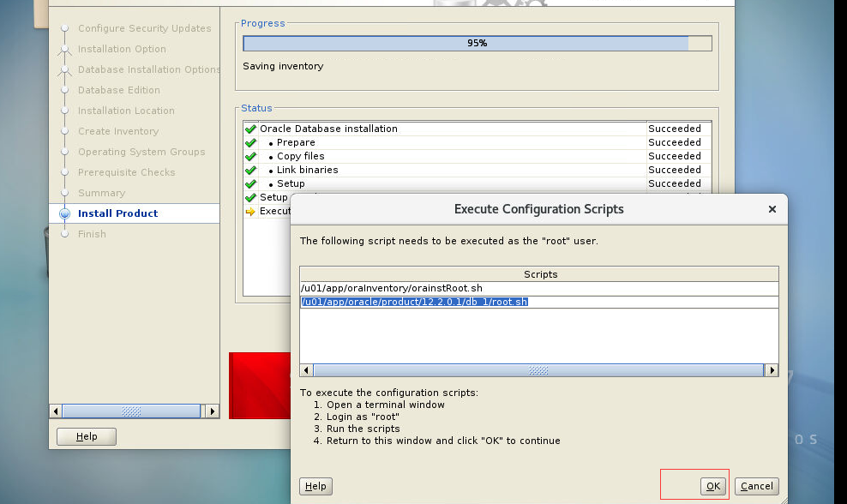The height and width of the screenshot is (504, 847).
Task: Select the db_1/root.sh script row
Action: click(x=539, y=302)
